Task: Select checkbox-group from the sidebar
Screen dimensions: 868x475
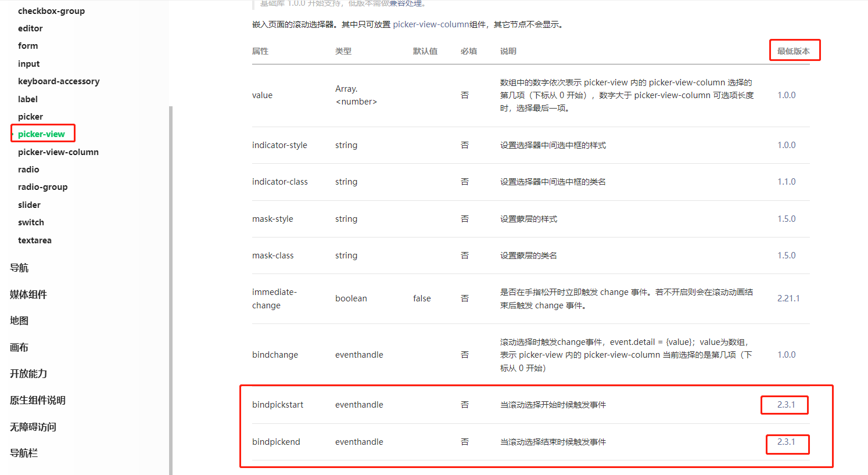Action: [x=52, y=10]
